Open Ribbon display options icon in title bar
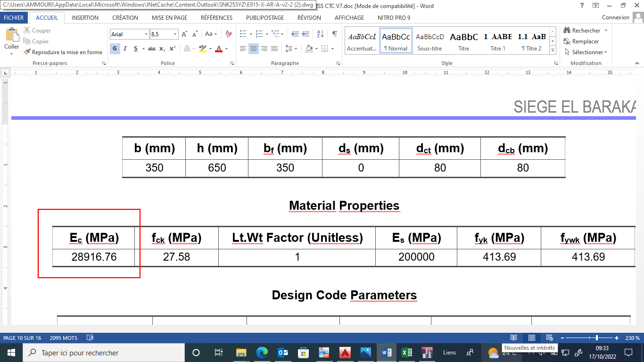Image resolution: width=644 pixels, height=362 pixels. [x=595, y=6]
